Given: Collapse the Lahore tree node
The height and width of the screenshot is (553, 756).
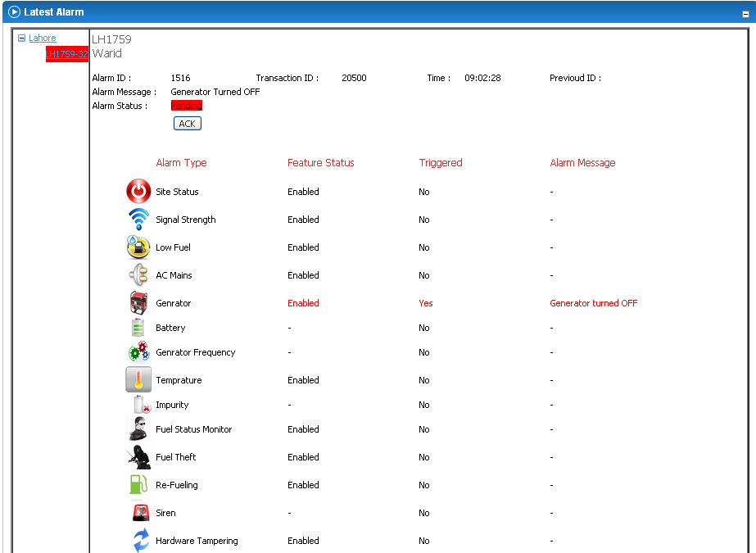Looking at the screenshot, I should [x=22, y=39].
